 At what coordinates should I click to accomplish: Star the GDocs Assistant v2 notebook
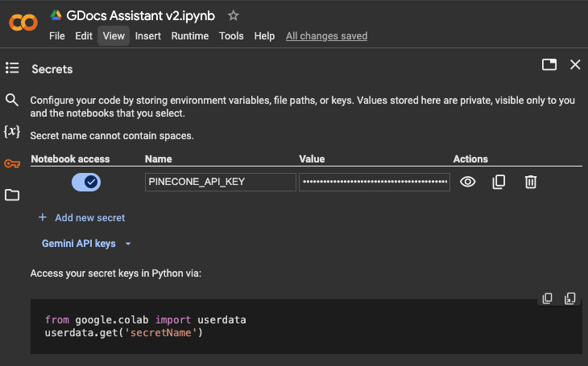coord(234,15)
